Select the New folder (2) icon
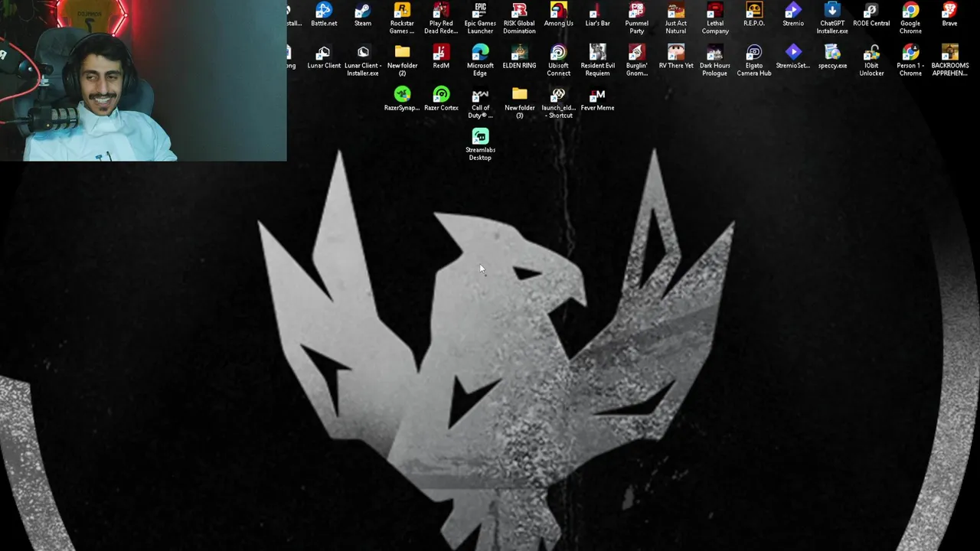This screenshot has height=551, width=980. coord(402,60)
